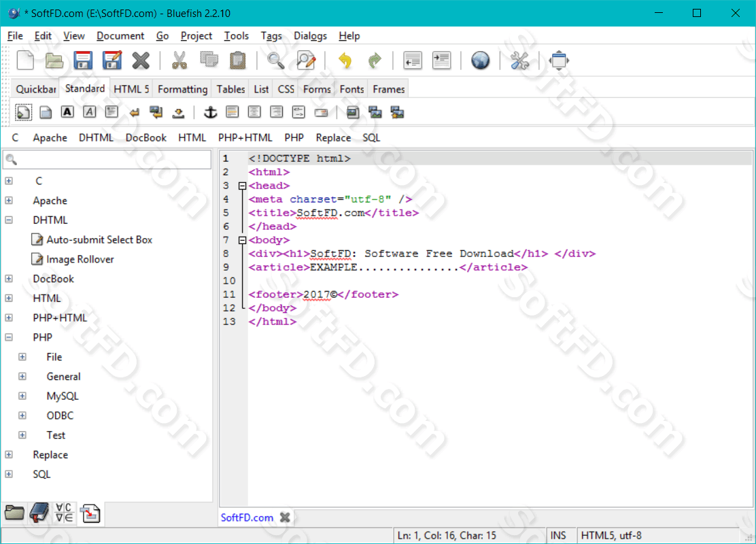The height and width of the screenshot is (544, 756).
Task: Open Find with the magnifying glass icon
Action: 276,61
